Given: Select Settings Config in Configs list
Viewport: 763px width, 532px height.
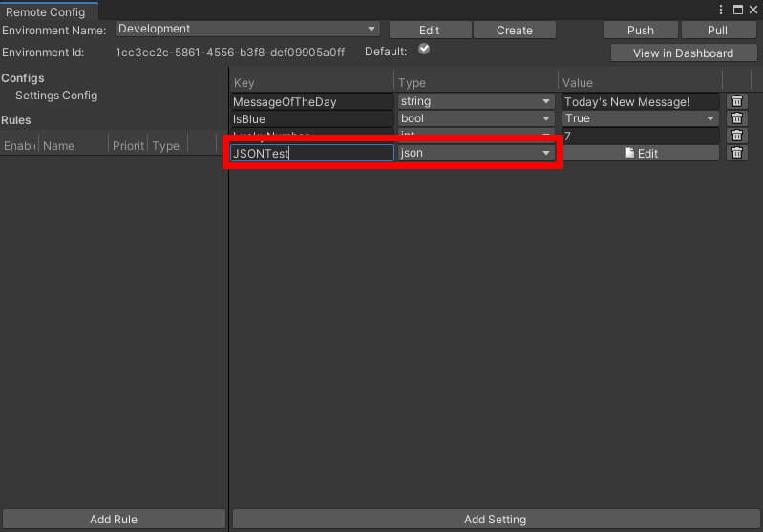Looking at the screenshot, I should 56,96.
